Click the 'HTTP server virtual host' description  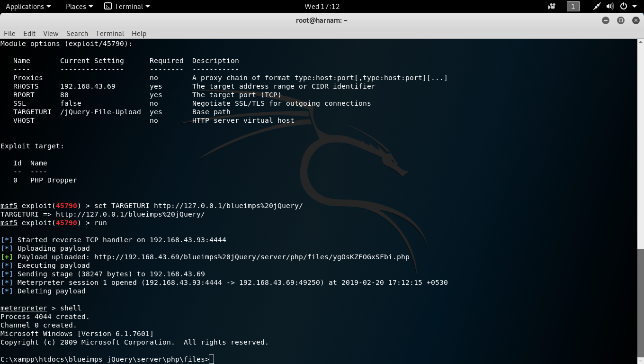243,120
